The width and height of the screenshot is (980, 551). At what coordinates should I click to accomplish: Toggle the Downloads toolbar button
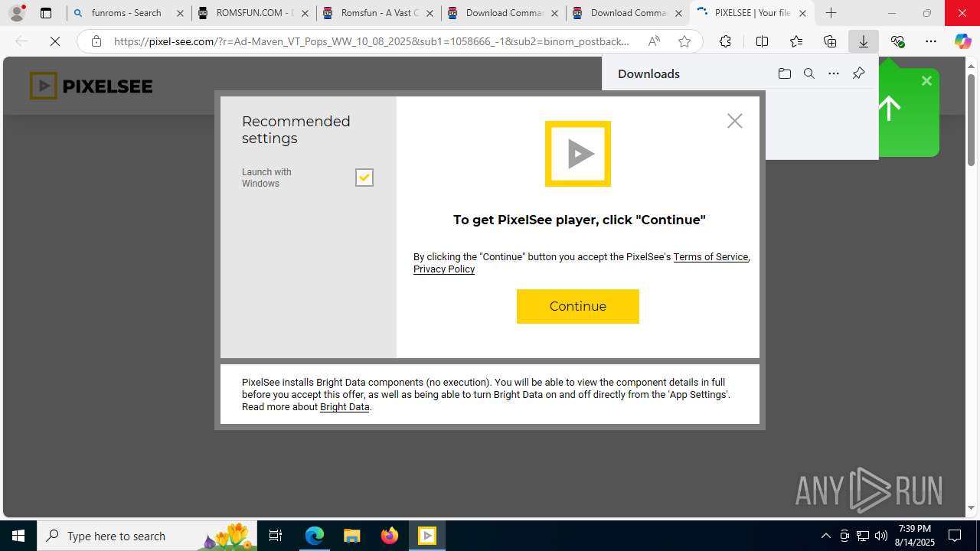[x=864, y=41]
